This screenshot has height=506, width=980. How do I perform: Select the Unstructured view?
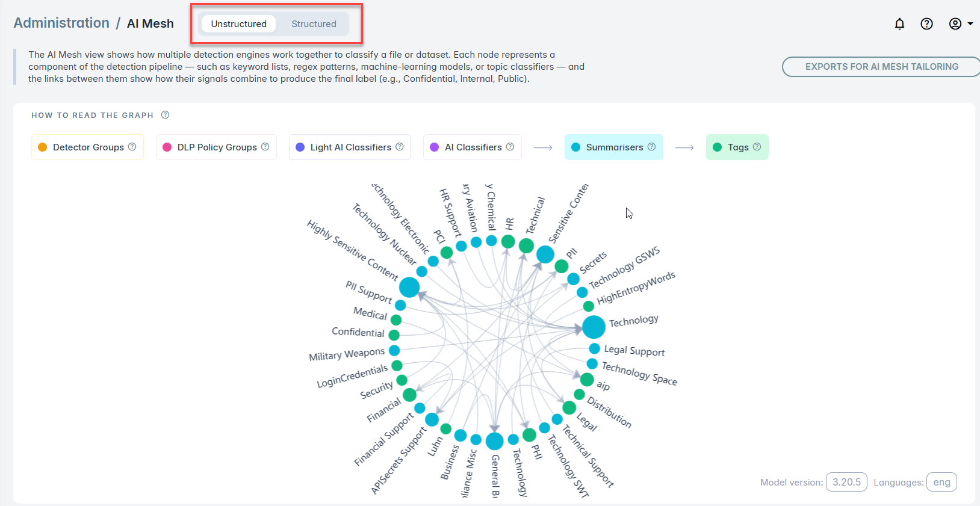pyautogui.click(x=238, y=24)
